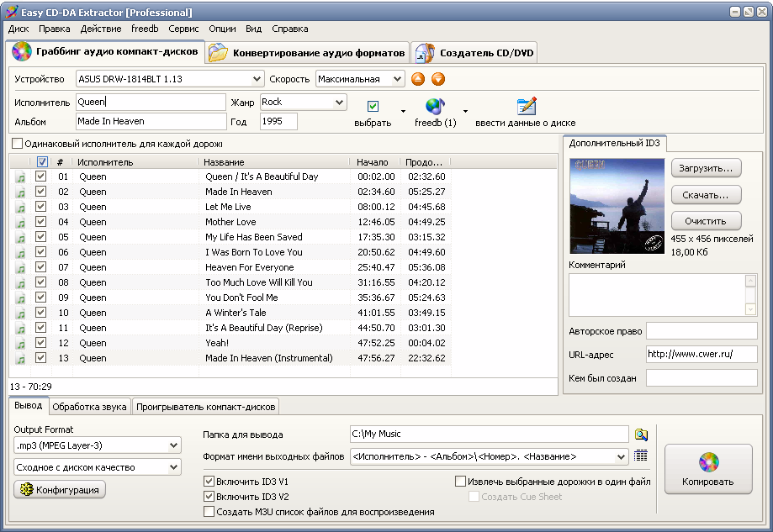
Task: Click the select tracks checkmark icon
Action: coord(373,107)
